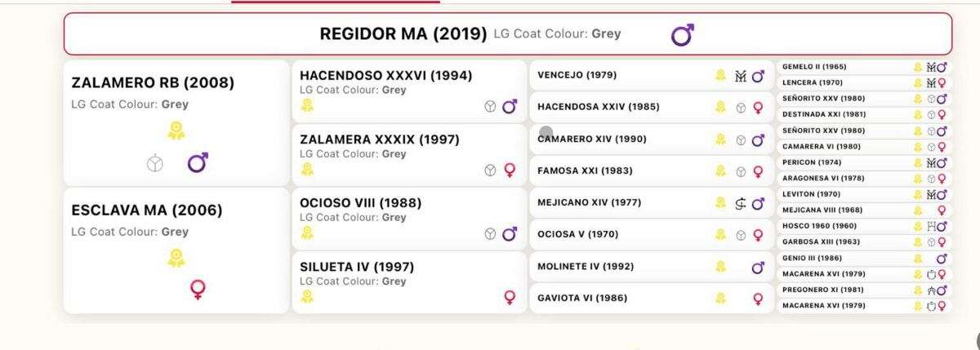Viewport: 980px width, 350px height.
Task: Select the ESCLAVA MA (2006) dam card
Action: 176,250
